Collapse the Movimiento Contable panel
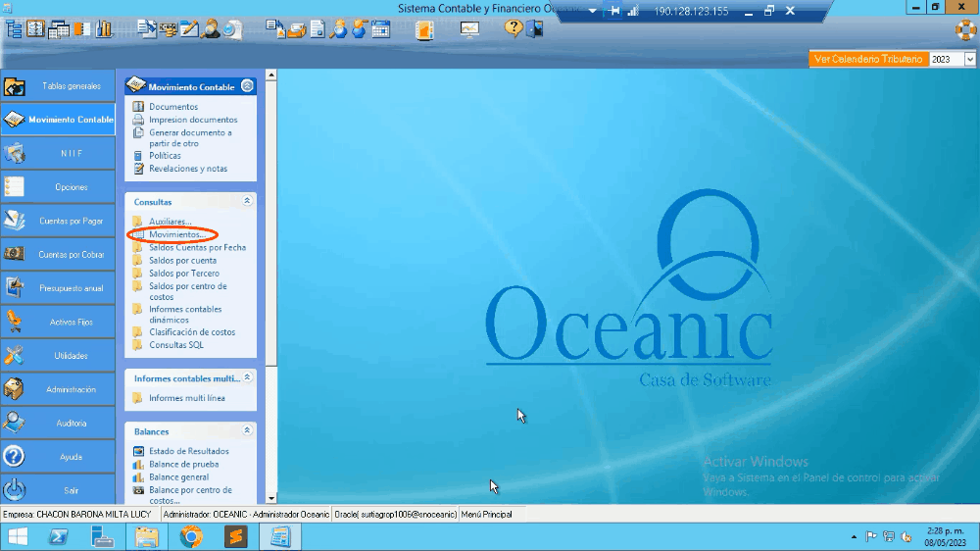The image size is (980, 551). click(x=248, y=86)
